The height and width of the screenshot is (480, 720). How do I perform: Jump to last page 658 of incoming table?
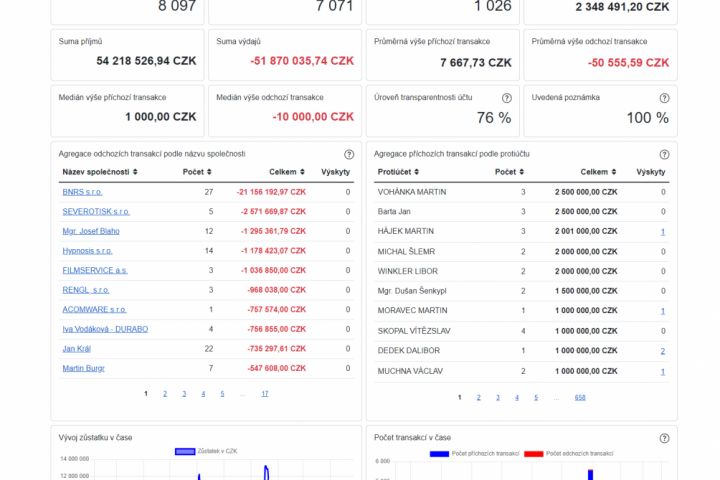pos(580,398)
